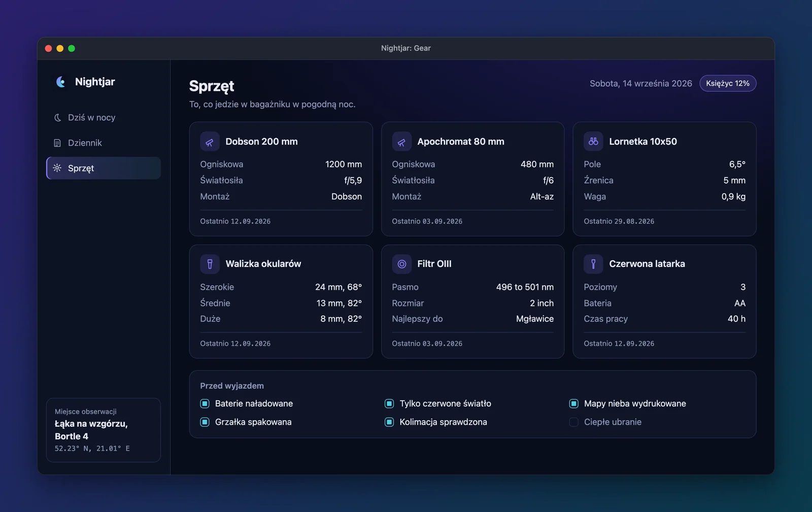
Task: Click the telescope icon on Dobson 200 mm card
Action: [210, 142]
